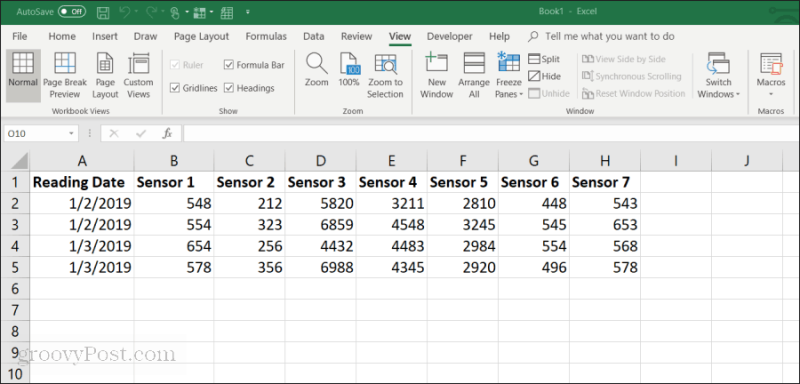
Task: Open the Formulas ribbon tab
Action: coord(266,36)
